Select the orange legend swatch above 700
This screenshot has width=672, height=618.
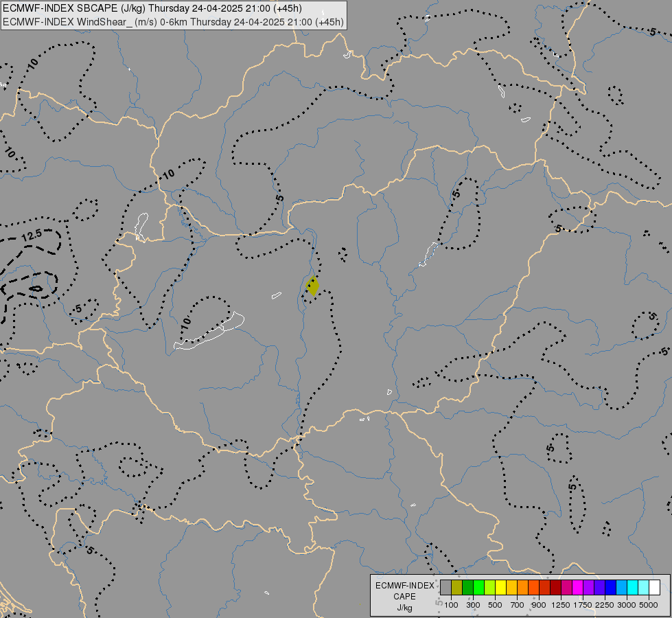pyautogui.click(x=522, y=588)
